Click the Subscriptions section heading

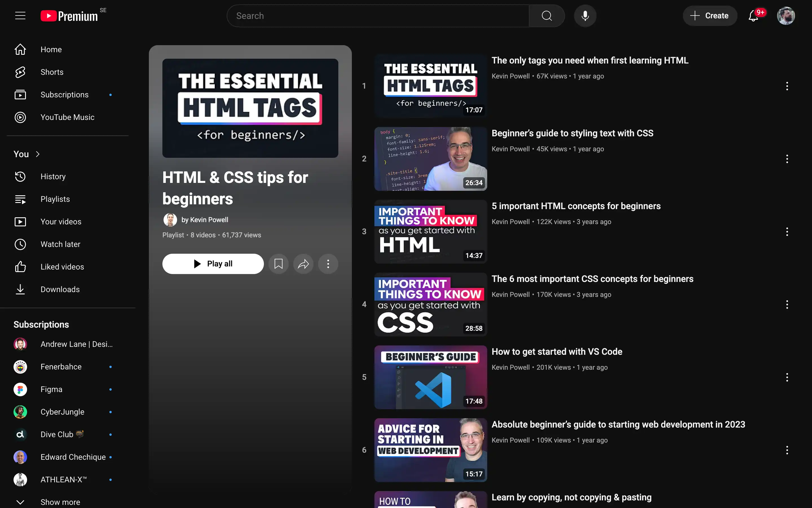(41, 325)
